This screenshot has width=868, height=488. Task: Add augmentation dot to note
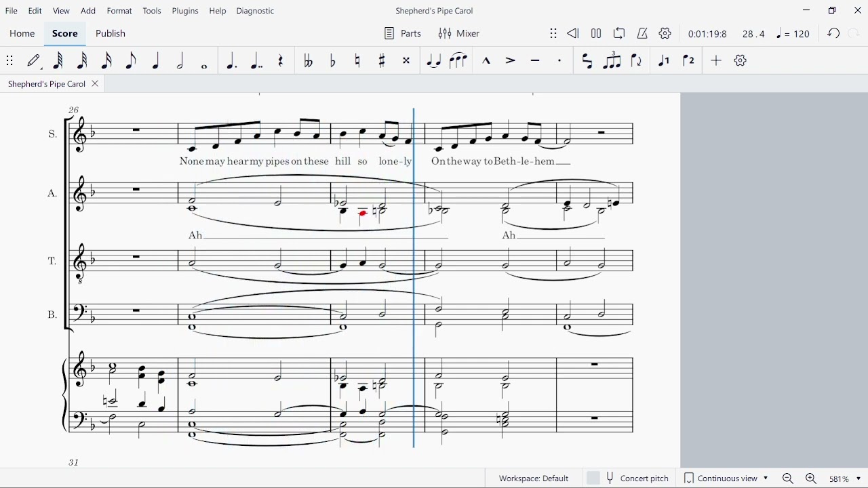coord(231,61)
